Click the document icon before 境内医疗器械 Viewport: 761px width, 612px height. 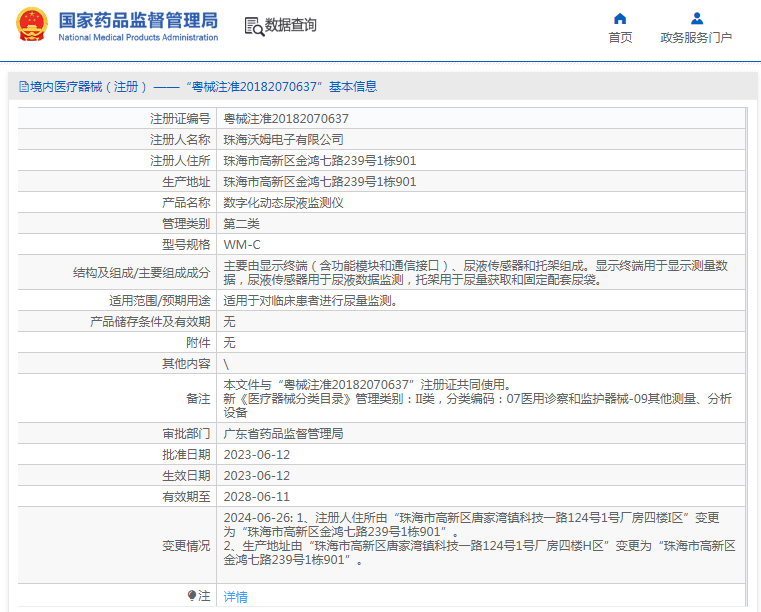tap(23, 87)
